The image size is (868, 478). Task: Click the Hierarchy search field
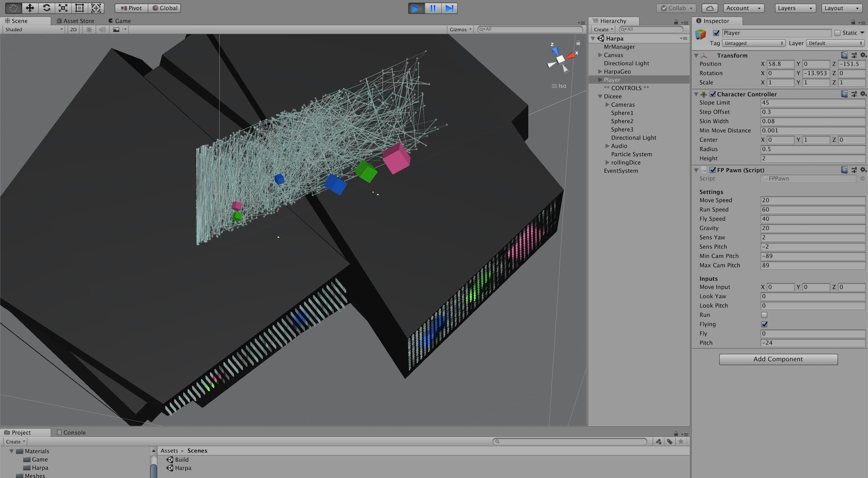pyautogui.click(x=651, y=29)
